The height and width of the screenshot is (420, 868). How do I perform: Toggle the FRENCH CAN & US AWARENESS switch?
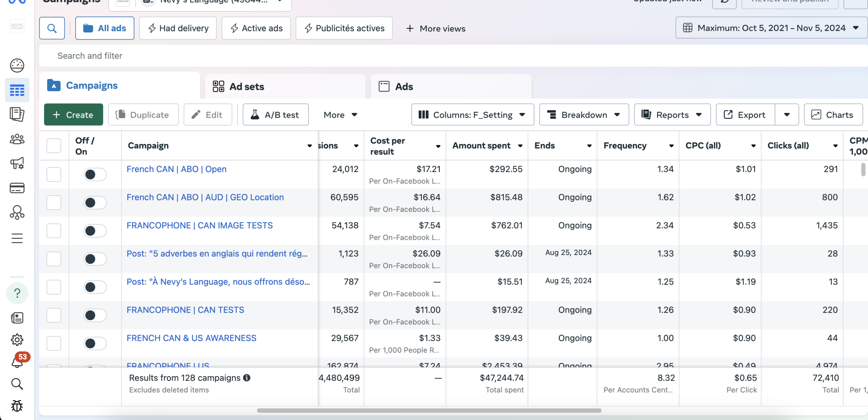point(95,343)
